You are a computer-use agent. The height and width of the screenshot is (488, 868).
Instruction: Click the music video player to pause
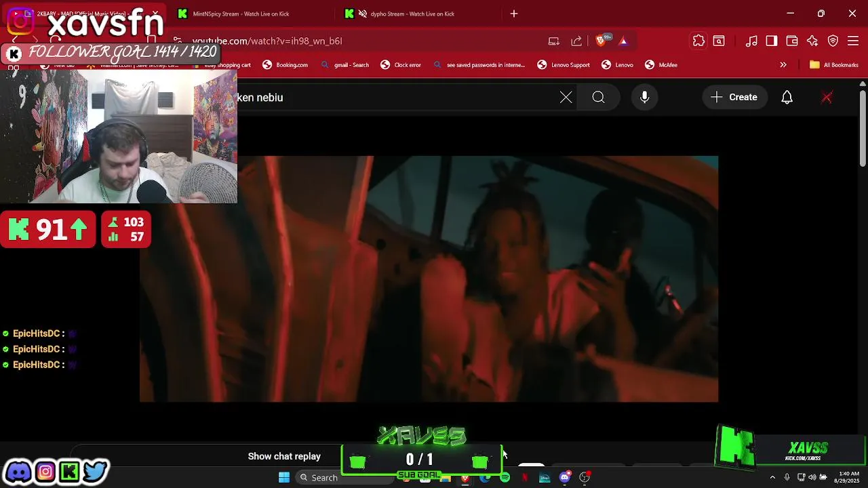coord(429,279)
